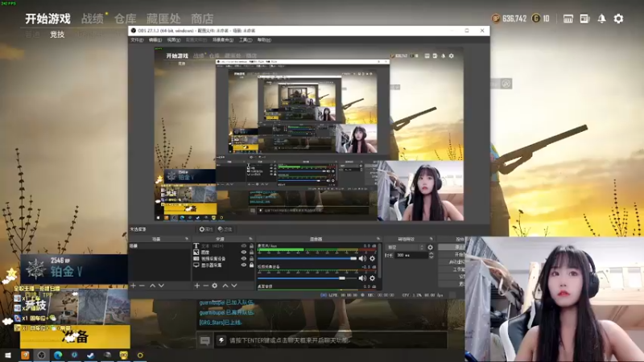This screenshot has height=362, width=644.
Task: Click the Filters button above Sources
Action: click(x=225, y=229)
